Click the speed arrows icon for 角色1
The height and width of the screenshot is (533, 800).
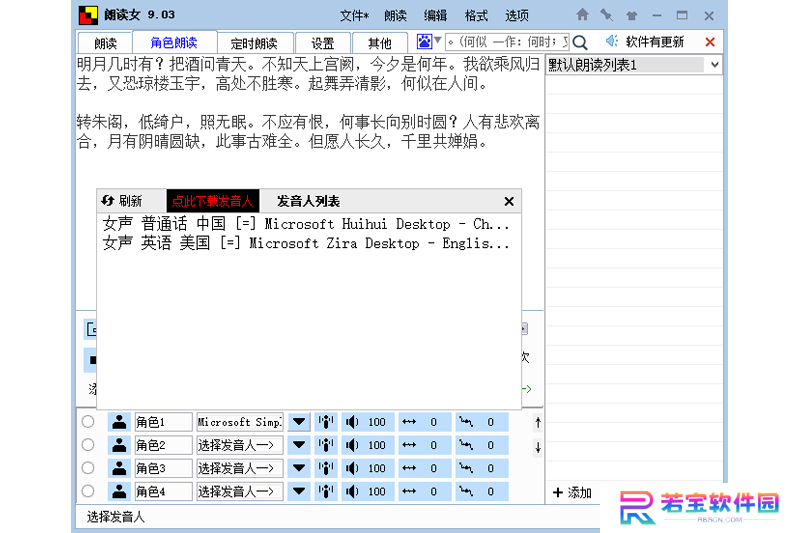coord(409,422)
